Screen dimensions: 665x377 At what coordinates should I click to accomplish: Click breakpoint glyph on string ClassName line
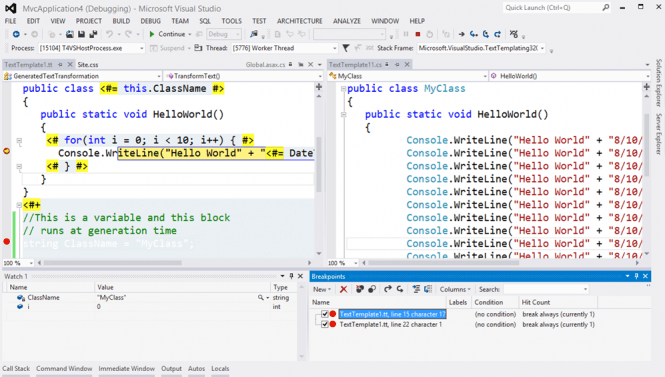(x=6, y=242)
